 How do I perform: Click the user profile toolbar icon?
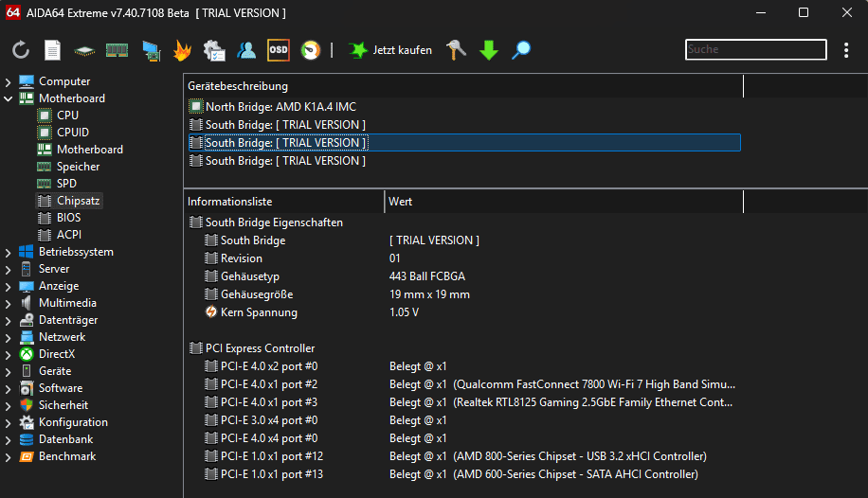246,50
